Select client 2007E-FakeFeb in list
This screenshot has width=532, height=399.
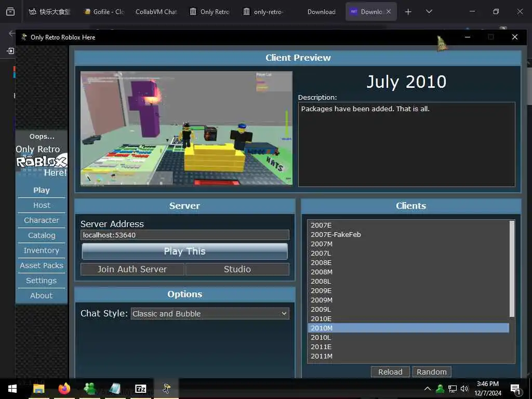408,234
